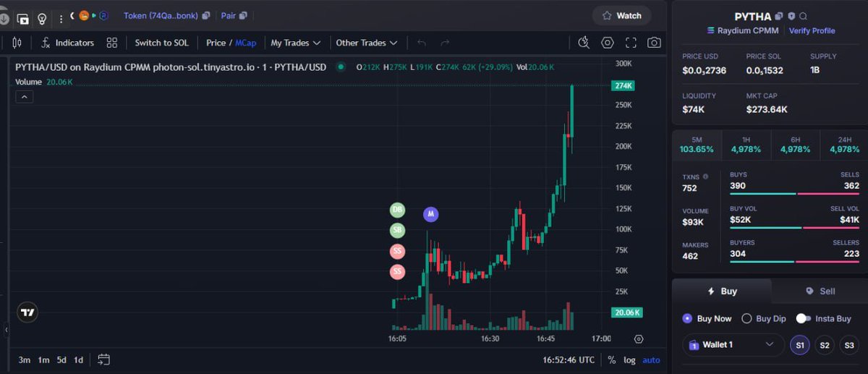Collapse the chart legend with caret button
Viewport: 868px width, 374px height.
coord(24,97)
